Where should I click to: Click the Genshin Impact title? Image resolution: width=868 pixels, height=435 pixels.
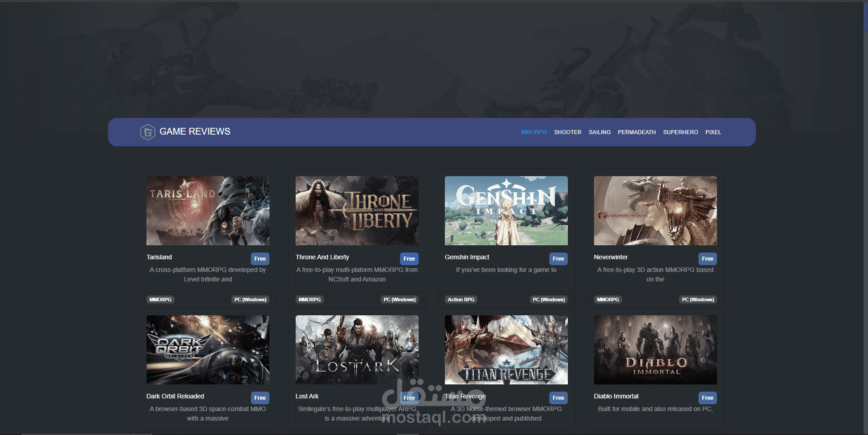467,257
